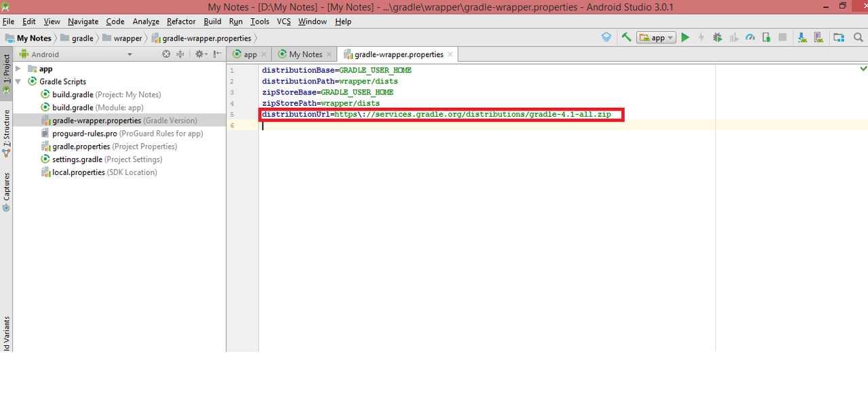Click the Apply Changes lightning icon
Image resolution: width=868 pixels, height=405 pixels.
tap(701, 38)
